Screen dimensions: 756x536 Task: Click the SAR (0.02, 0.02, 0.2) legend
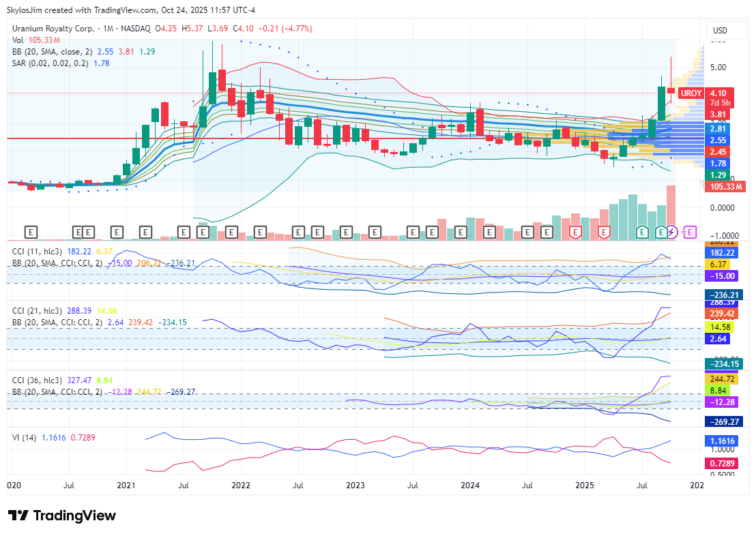pyautogui.click(x=50, y=63)
